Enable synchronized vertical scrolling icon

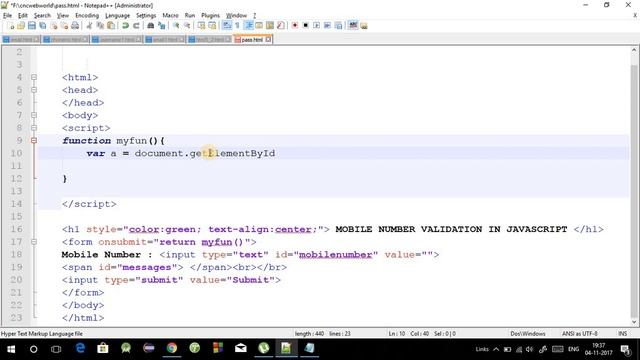pyautogui.click(x=201, y=25)
